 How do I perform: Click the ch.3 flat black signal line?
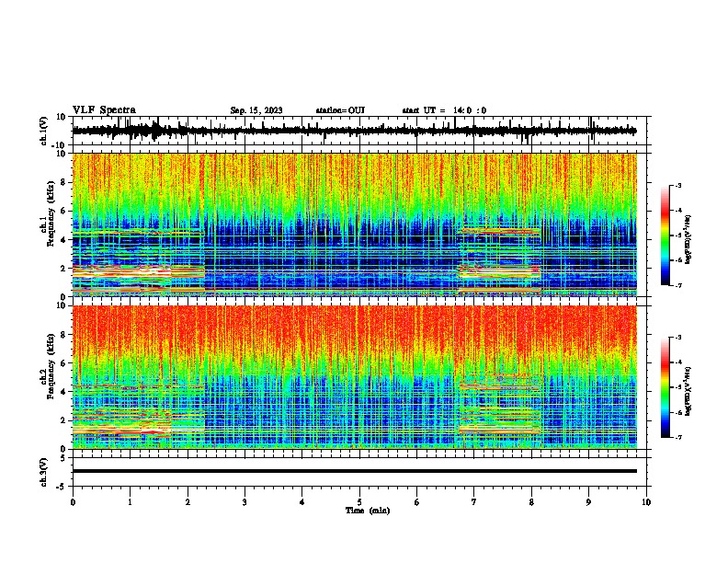[355, 471]
